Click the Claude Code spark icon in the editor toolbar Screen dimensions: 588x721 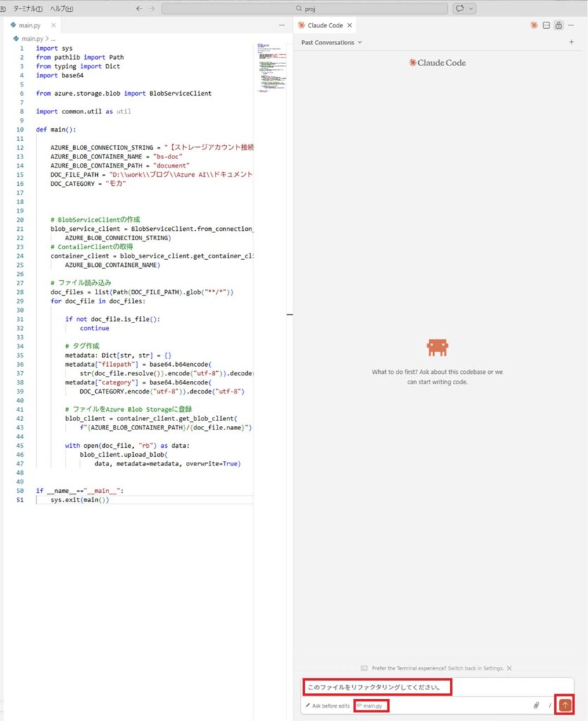(x=534, y=25)
